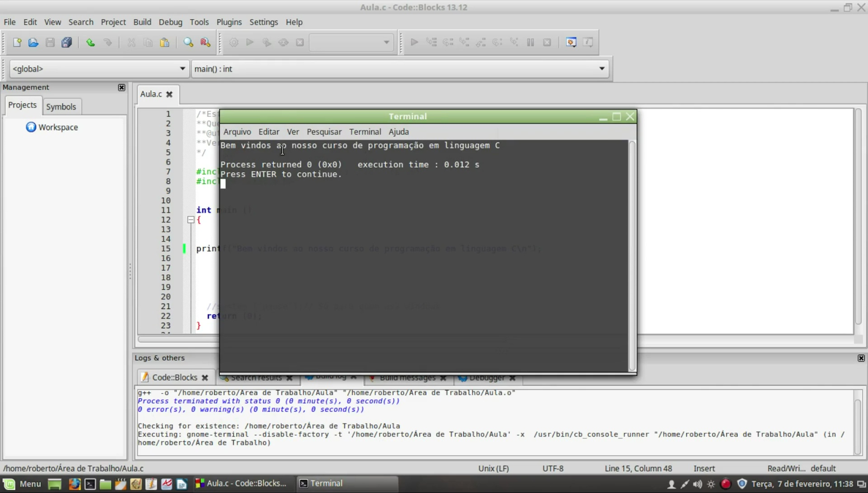Switch to the Code::Blocks log tab

click(175, 377)
